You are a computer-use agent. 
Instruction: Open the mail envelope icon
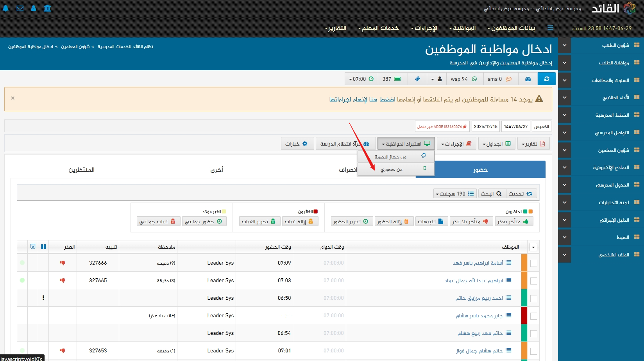pos(20,8)
